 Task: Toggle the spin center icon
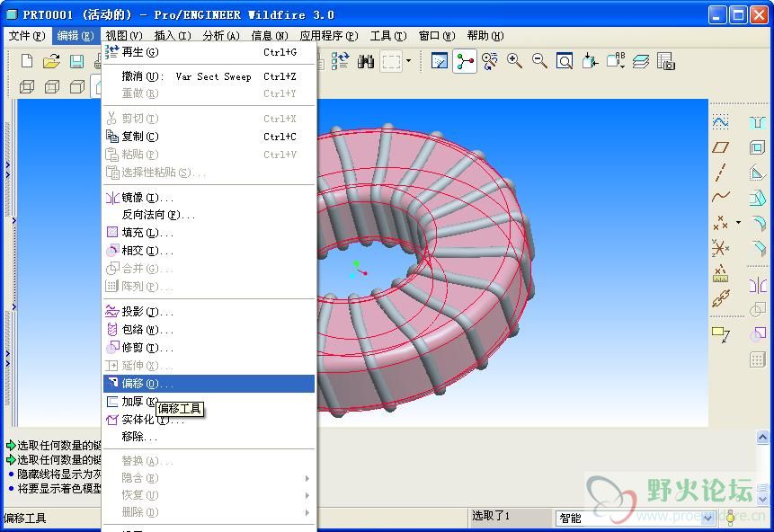465,61
